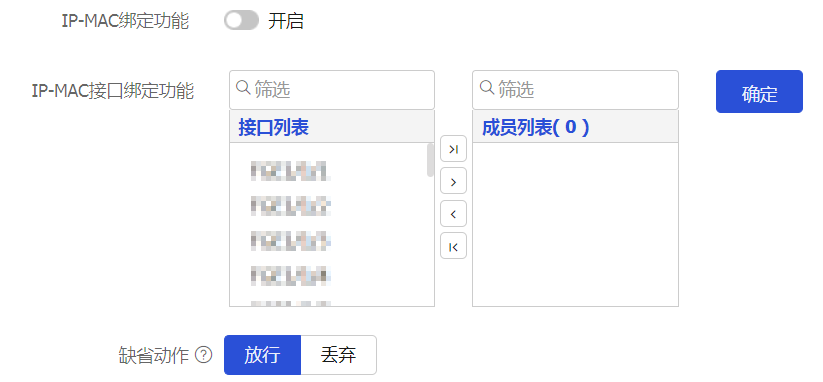Click the 确定 button

click(759, 91)
